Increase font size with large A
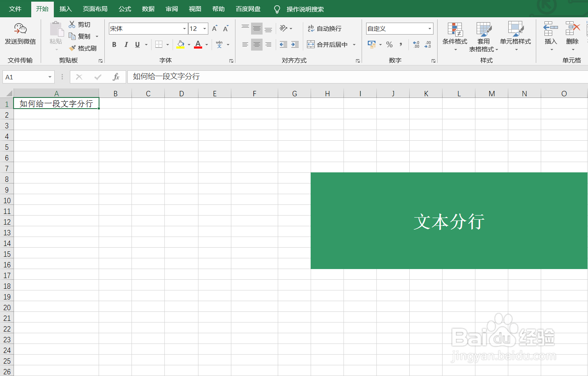Viewport: 588px width, 376px height. tap(214, 28)
